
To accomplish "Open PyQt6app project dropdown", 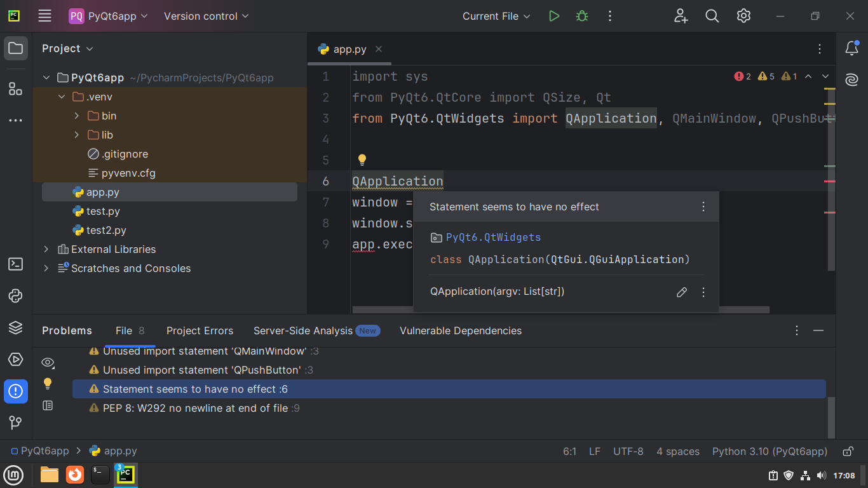I will point(108,16).
